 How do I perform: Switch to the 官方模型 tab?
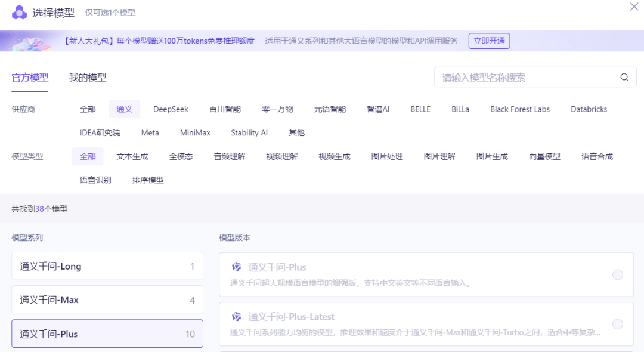(x=30, y=77)
